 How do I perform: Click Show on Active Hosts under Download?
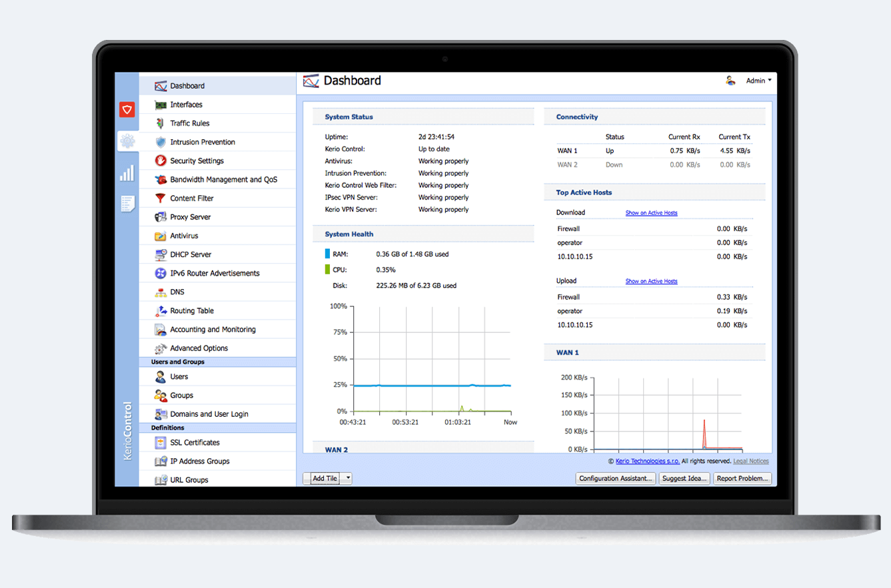(x=651, y=213)
